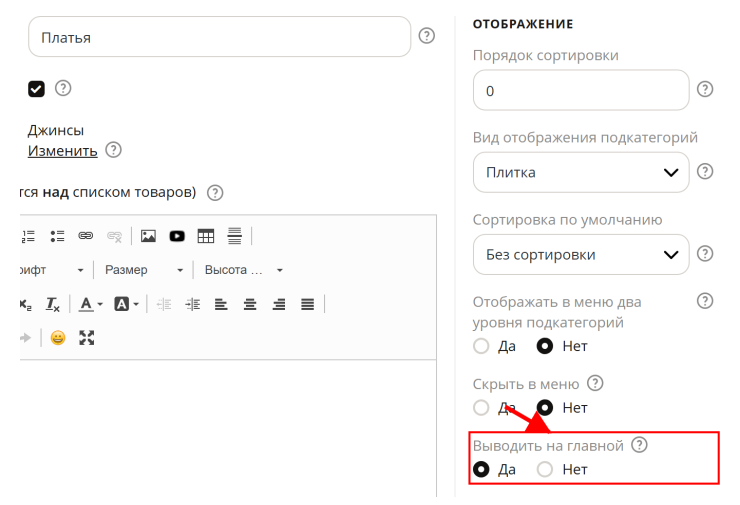Insert a bulleted list
This screenshot has width=740, height=505.
point(57,236)
